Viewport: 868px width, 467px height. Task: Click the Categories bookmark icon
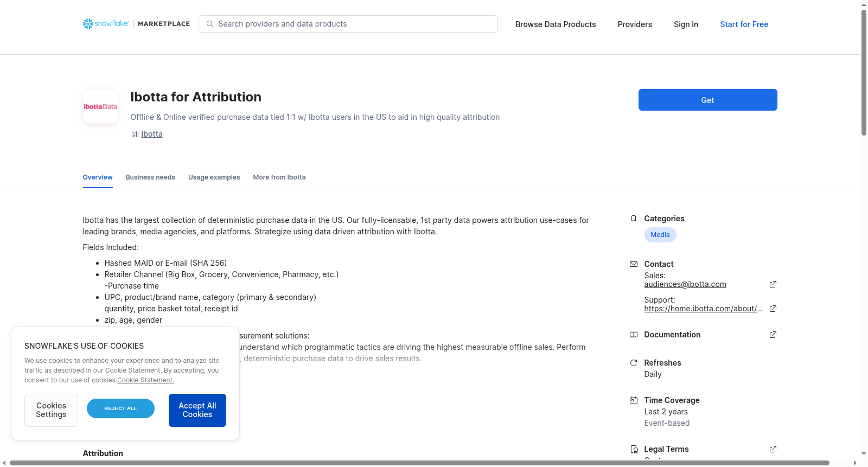coord(634,219)
